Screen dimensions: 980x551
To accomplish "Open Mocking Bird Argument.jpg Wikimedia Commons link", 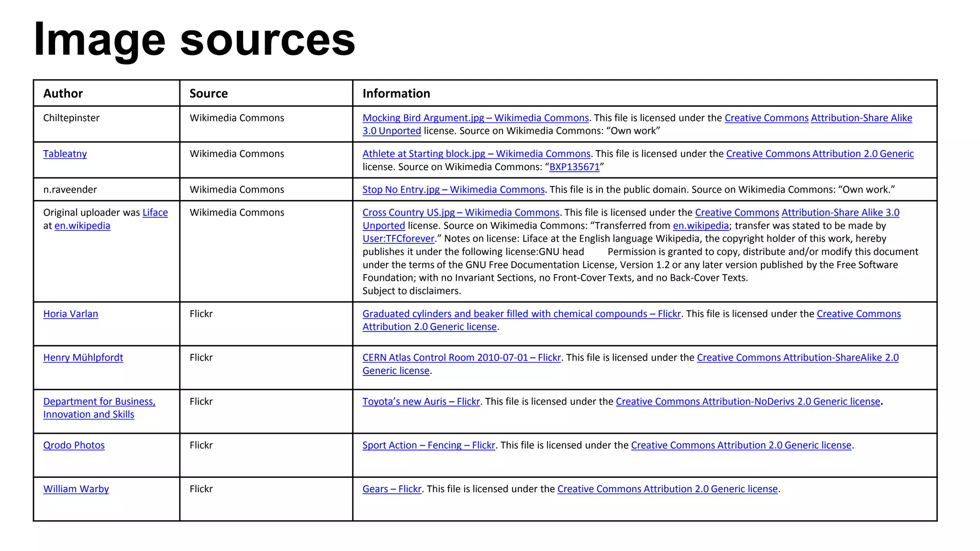I will click(475, 118).
